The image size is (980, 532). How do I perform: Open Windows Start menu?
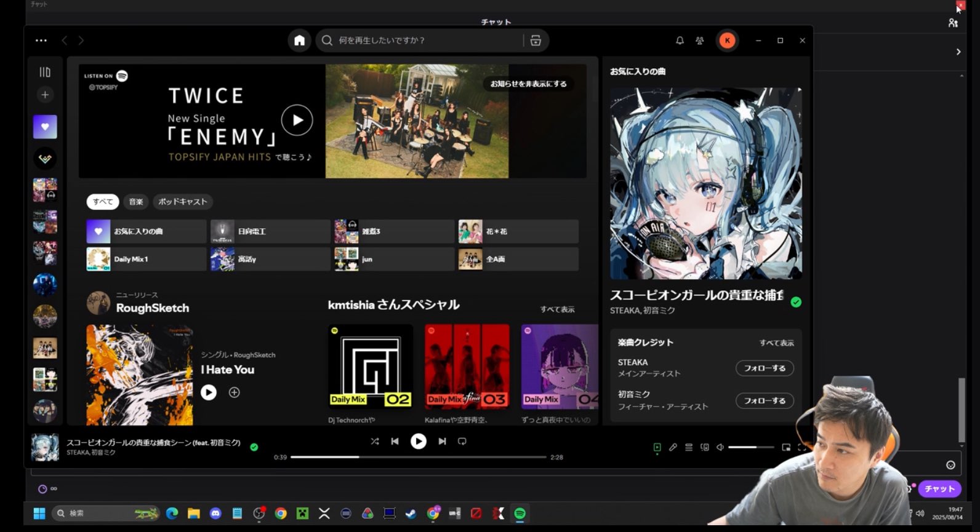(39, 514)
